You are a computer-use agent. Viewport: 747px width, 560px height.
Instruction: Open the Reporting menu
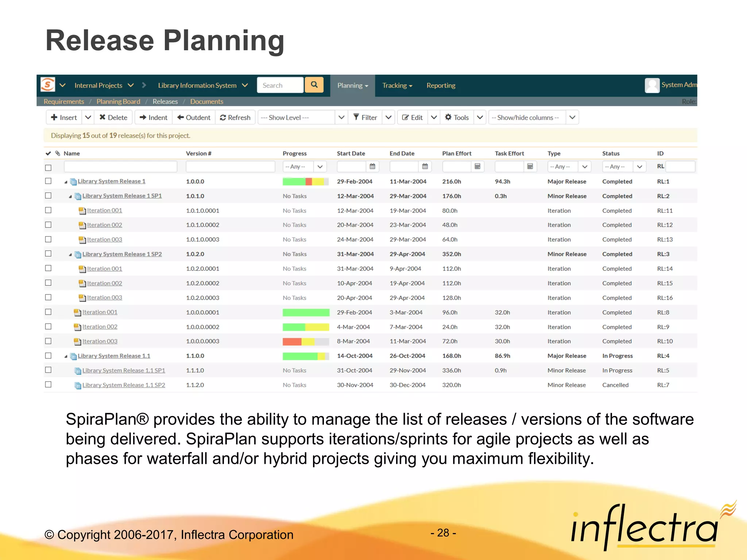441,85
